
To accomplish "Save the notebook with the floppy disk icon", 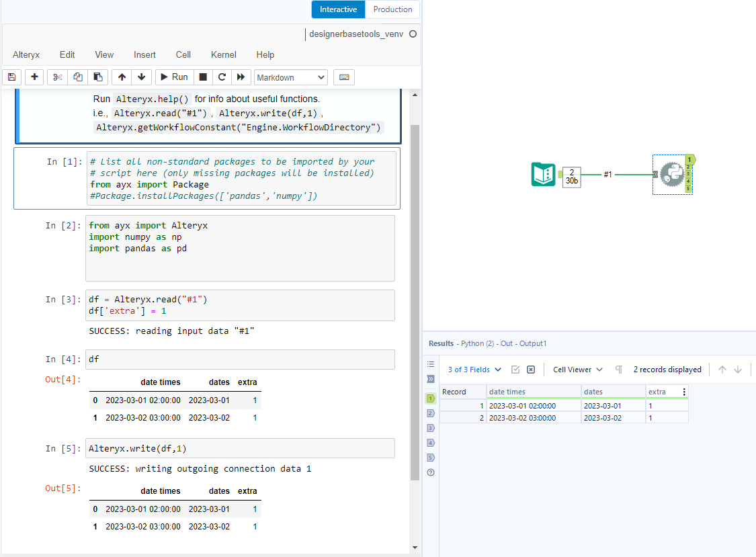I will pos(11,77).
